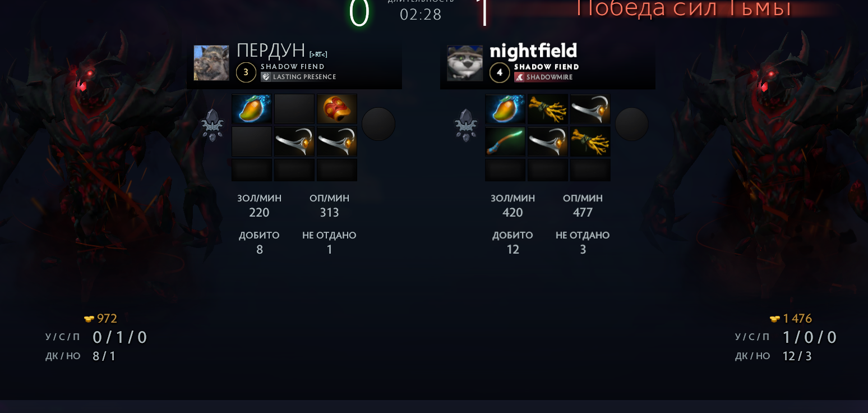
Task: Open nightfield's panda avatar profile
Action: pos(465,63)
